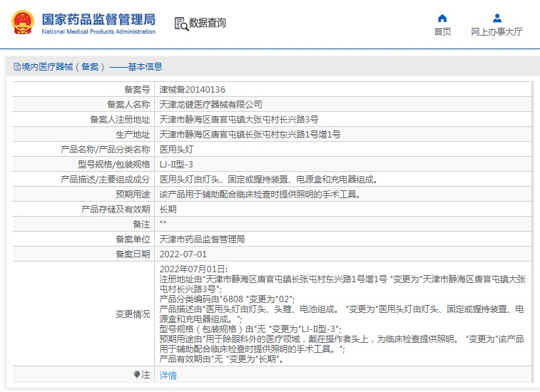Open 网上办事大厅 online service hall
The width and height of the screenshot is (540, 392).
coord(496,31)
